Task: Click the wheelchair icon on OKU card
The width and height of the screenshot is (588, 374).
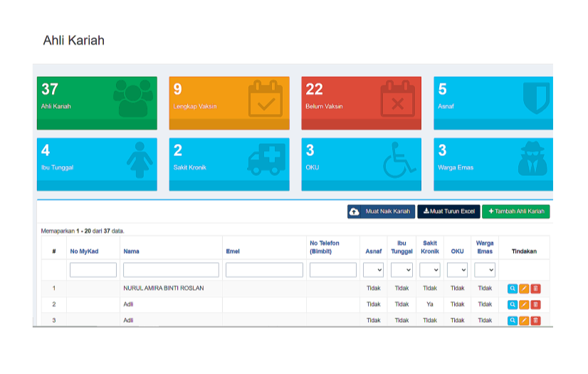Action: (x=399, y=160)
